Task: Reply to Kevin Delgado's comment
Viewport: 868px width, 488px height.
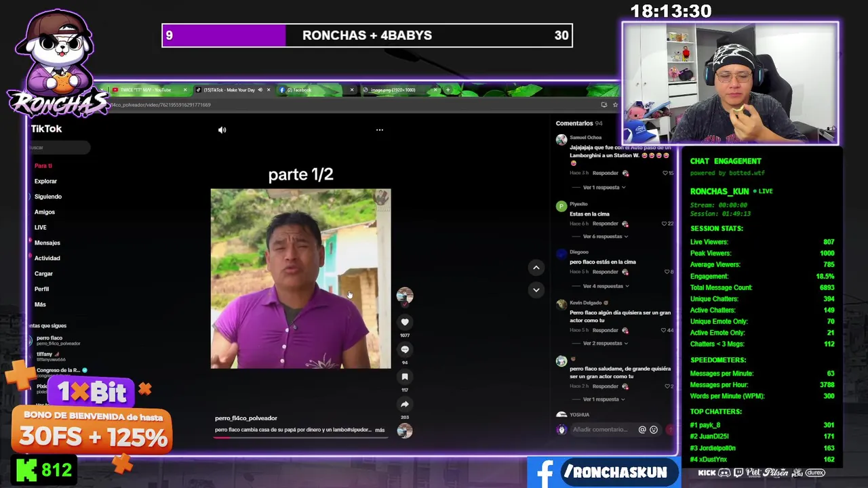Action: (606, 330)
